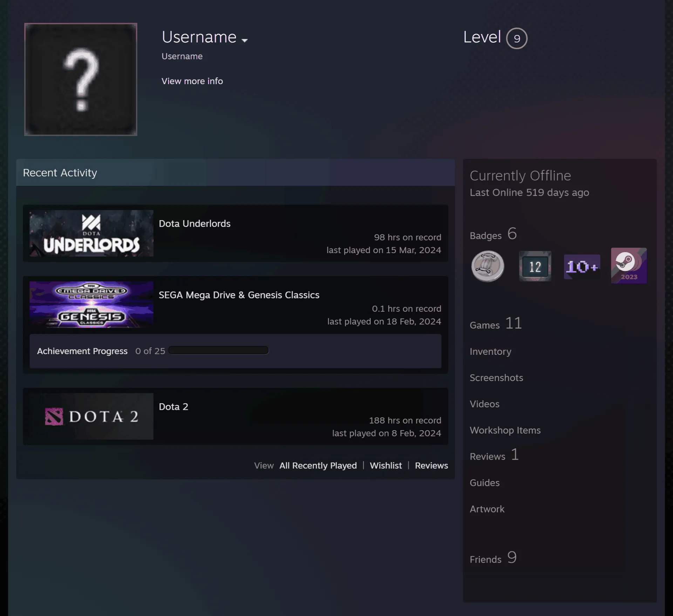The image size is (673, 616).
Task: Open Reviews link under Recent Activity
Action: tap(431, 466)
